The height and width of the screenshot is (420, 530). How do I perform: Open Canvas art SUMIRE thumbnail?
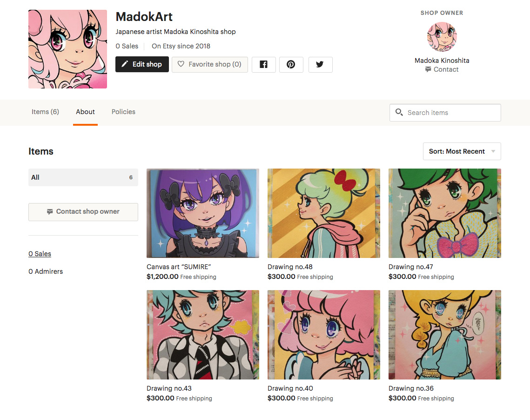pyautogui.click(x=203, y=213)
